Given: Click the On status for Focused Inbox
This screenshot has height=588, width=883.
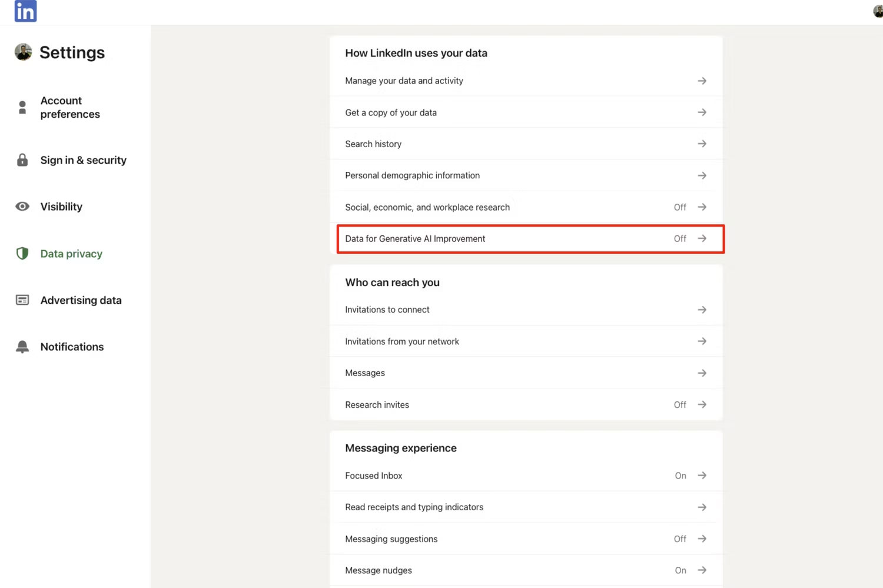Looking at the screenshot, I should 680,476.
